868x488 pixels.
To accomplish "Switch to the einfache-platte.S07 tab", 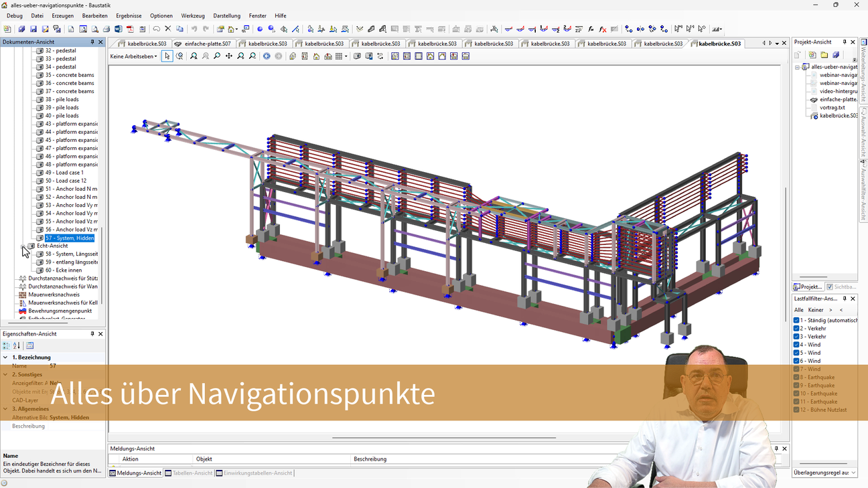I will pyautogui.click(x=204, y=44).
